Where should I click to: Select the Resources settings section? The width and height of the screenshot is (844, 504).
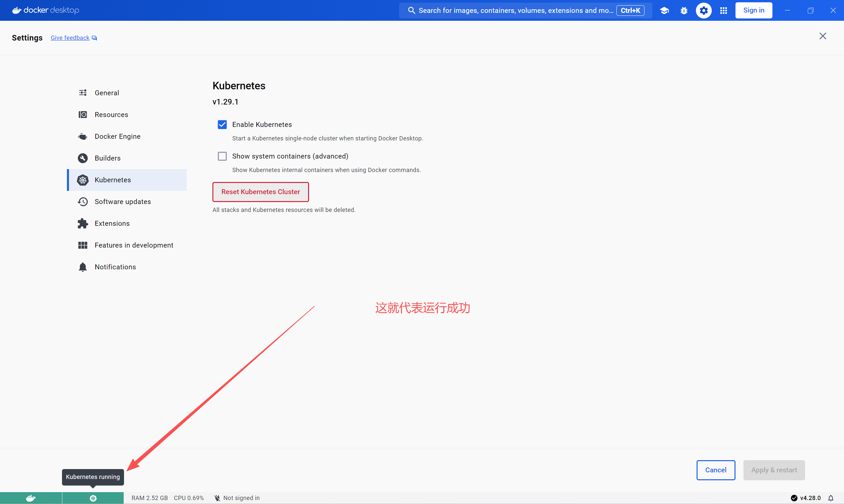pos(111,114)
